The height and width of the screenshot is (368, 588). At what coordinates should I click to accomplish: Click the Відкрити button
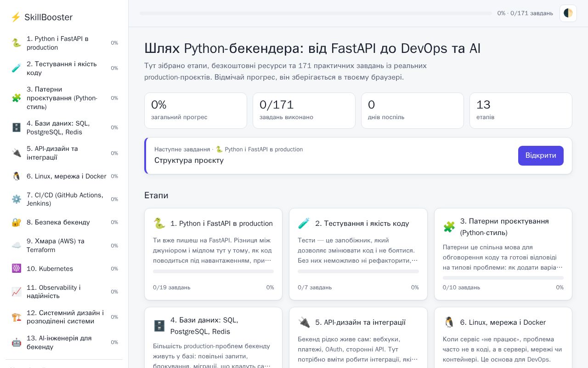point(541,155)
